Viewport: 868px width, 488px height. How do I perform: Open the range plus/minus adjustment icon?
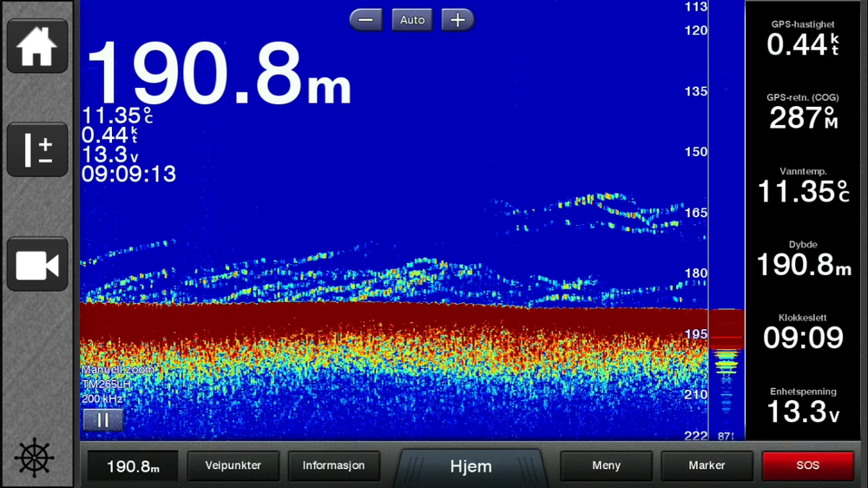click(x=37, y=149)
